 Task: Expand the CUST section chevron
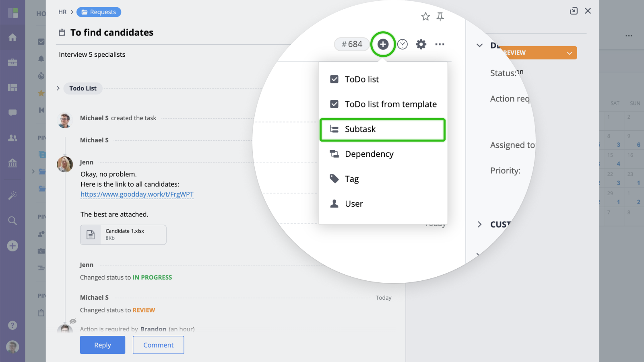pos(479,224)
